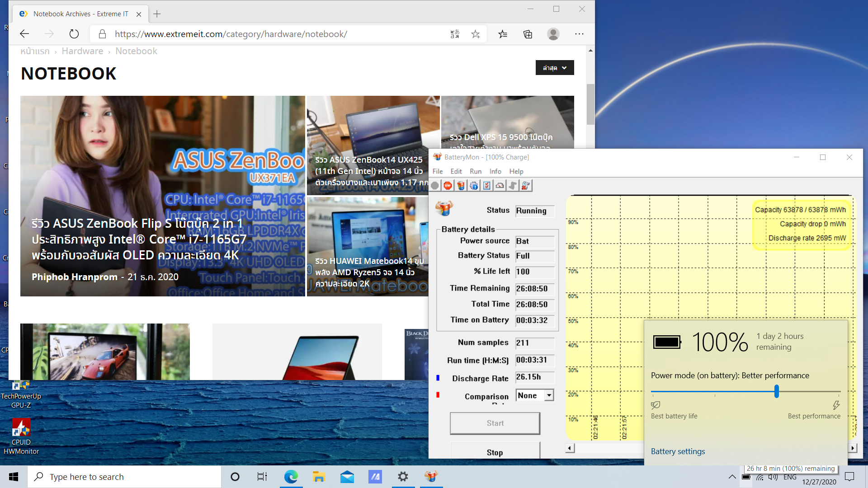Open battery information via battery can toolbar icon

tap(461, 186)
